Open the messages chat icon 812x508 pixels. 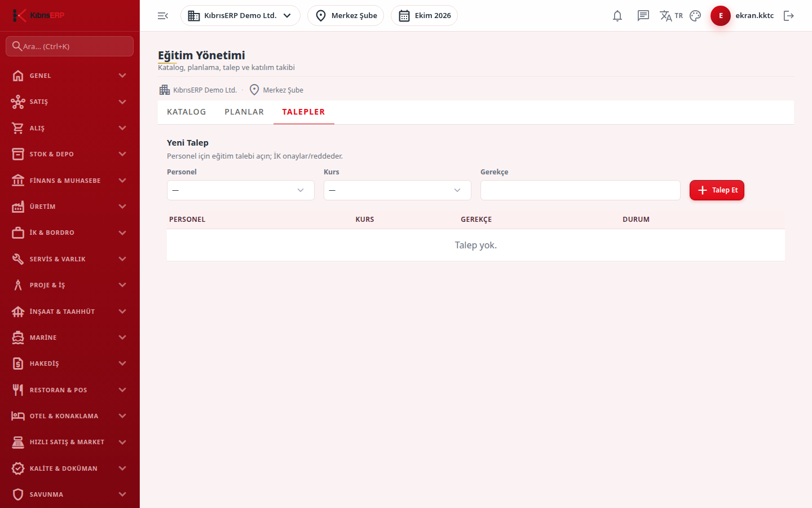pos(643,16)
